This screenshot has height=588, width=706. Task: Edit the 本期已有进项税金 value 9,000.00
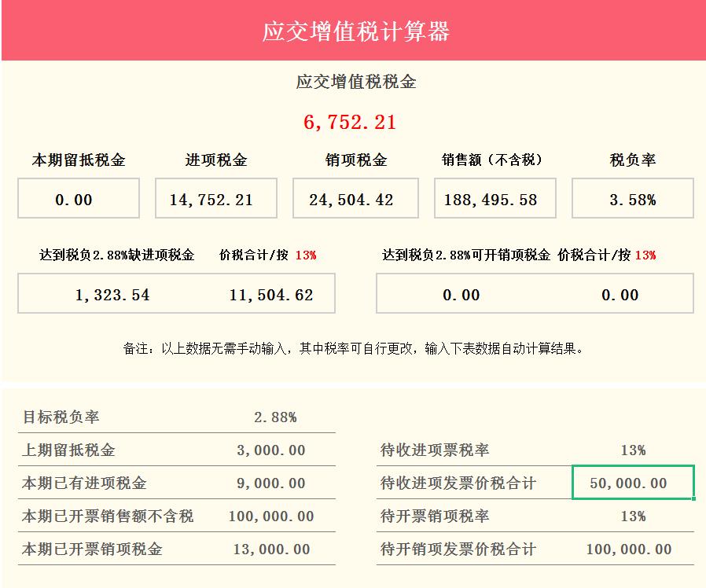tap(271, 483)
